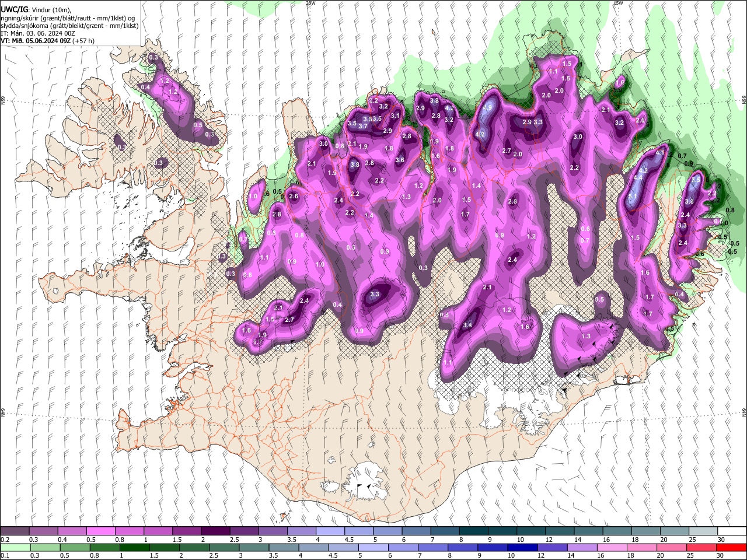Click upper legend swatch between 2 and 2.5

tap(215, 531)
